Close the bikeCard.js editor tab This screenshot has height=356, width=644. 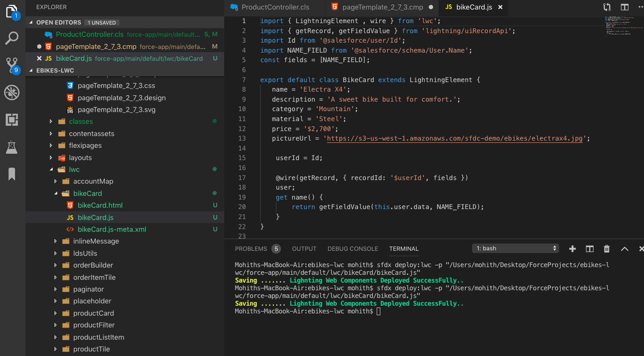click(x=501, y=7)
